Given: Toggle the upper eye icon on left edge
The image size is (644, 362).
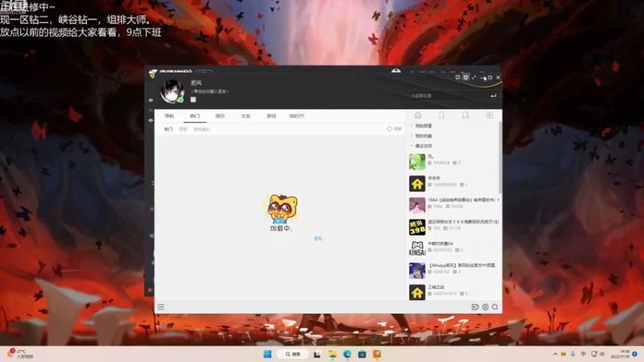Looking at the screenshot, I should click(151, 100).
